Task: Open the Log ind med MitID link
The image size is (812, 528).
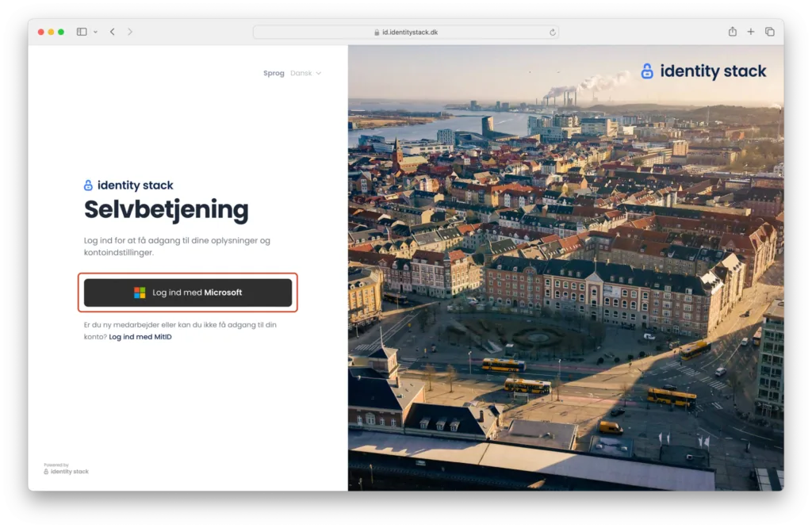Action: (140, 336)
